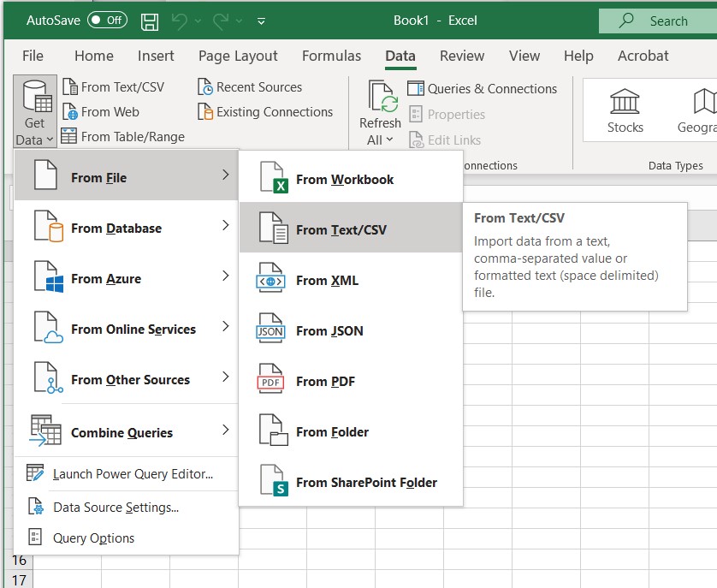Click the Launch Power Query Editor icon
The height and width of the screenshot is (588, 717).
(35, 472)
